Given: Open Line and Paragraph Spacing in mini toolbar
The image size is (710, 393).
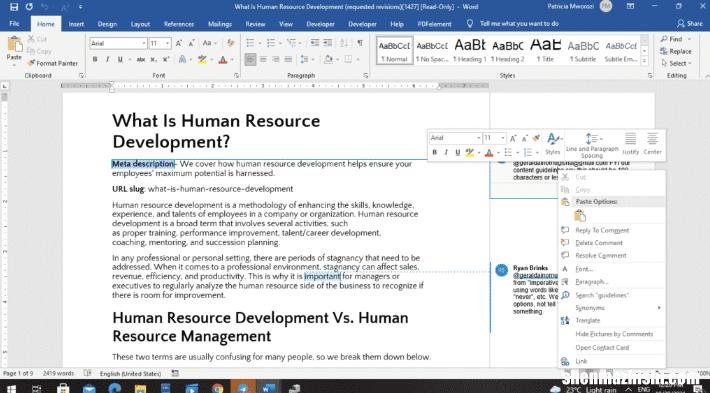Looking at the screenshot, I should pyautogui.click(x=591, y=145).
